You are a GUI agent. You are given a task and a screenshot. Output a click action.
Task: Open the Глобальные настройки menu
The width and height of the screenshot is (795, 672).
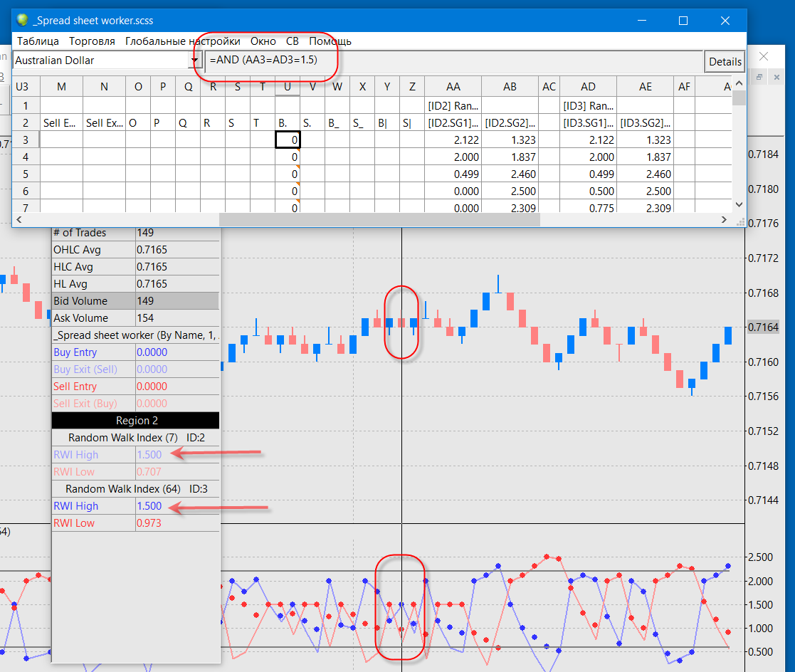[x=182, y=41]
